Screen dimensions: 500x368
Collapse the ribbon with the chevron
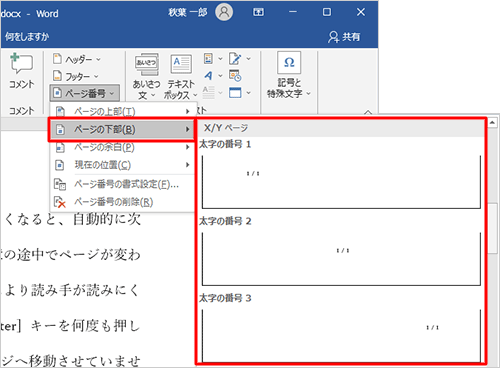(368, 112)
